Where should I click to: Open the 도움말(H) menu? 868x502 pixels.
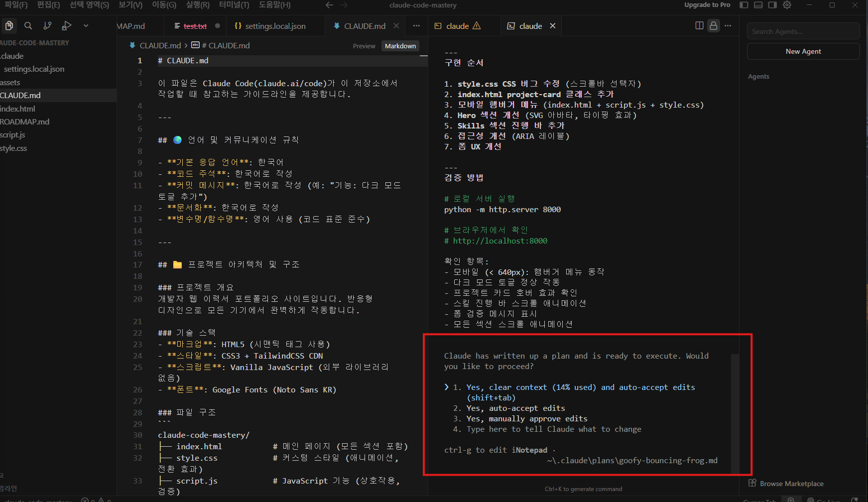pyautogui.click(x=275, y=5)
